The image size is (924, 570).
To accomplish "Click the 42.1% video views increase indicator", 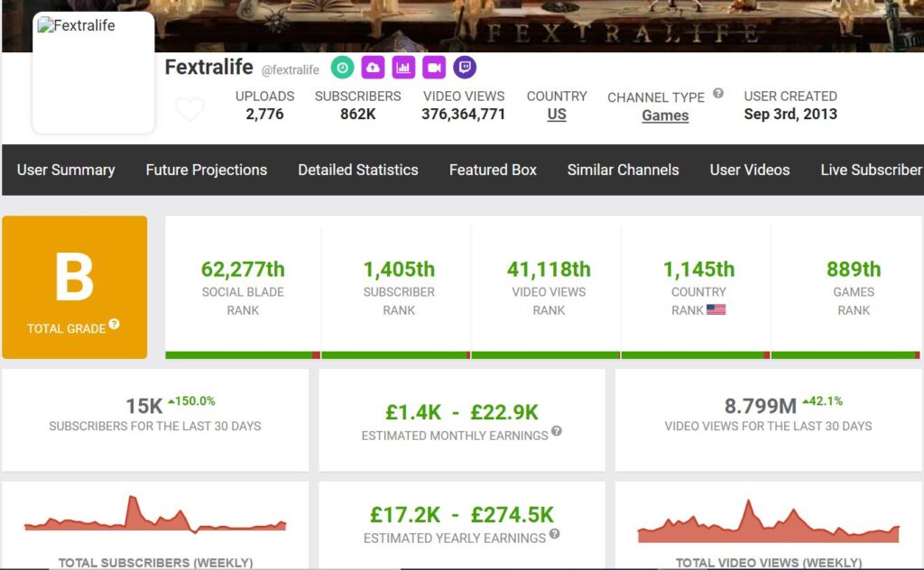I will click(x=823, y=401).
